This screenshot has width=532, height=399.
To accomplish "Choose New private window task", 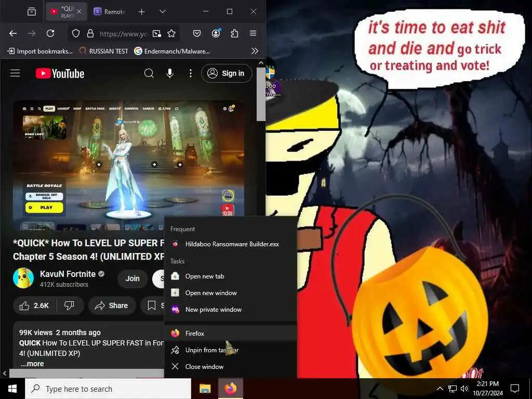I will pos(230,310).
